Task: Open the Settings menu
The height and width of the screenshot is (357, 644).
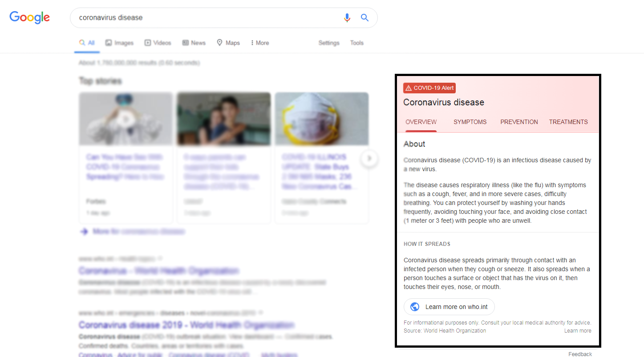Action: pyautogui.click(x=329, y=43)
